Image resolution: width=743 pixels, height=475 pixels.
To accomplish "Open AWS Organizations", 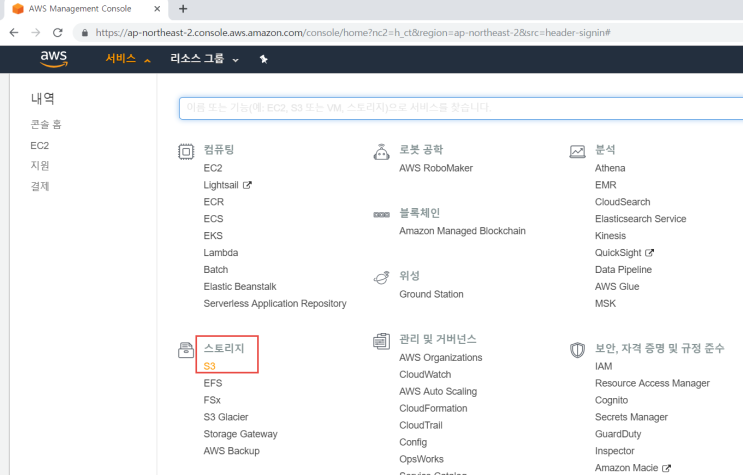I will pyautogui.click(x=441, y=357).
